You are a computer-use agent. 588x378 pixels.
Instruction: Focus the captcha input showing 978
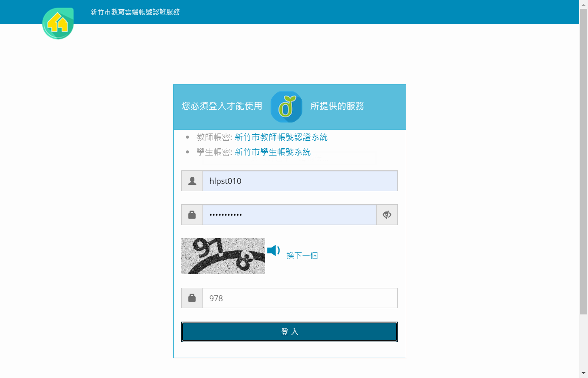300,298
